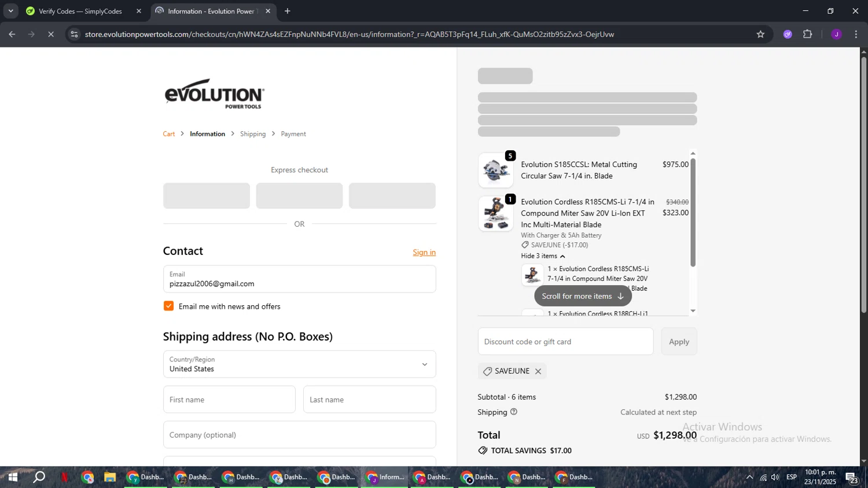Click the shipping help question icon
868x488 pixels.
click(x=514, y=412)
